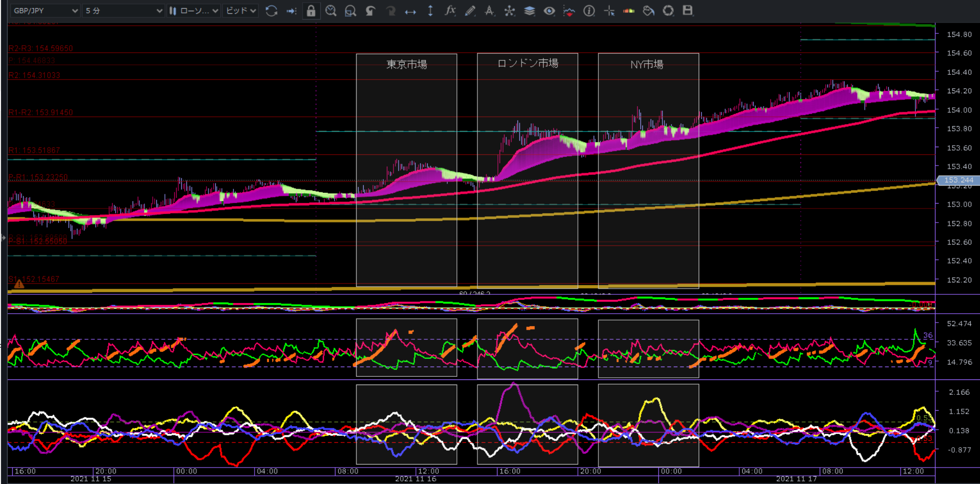Click the vertical stretch arrows button
Viewport: 980px width, 484px height.
(x=430, y=11)
